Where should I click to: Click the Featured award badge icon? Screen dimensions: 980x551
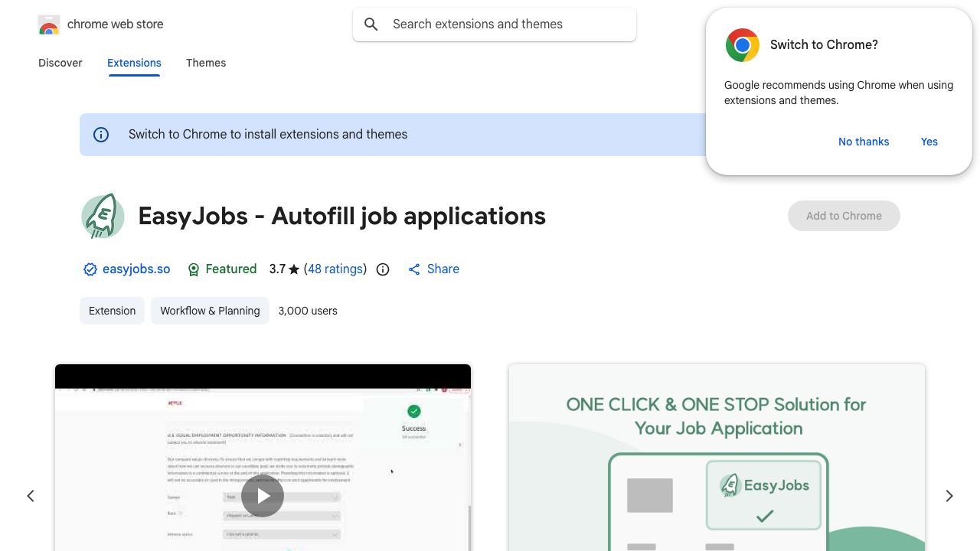(194, 269)
